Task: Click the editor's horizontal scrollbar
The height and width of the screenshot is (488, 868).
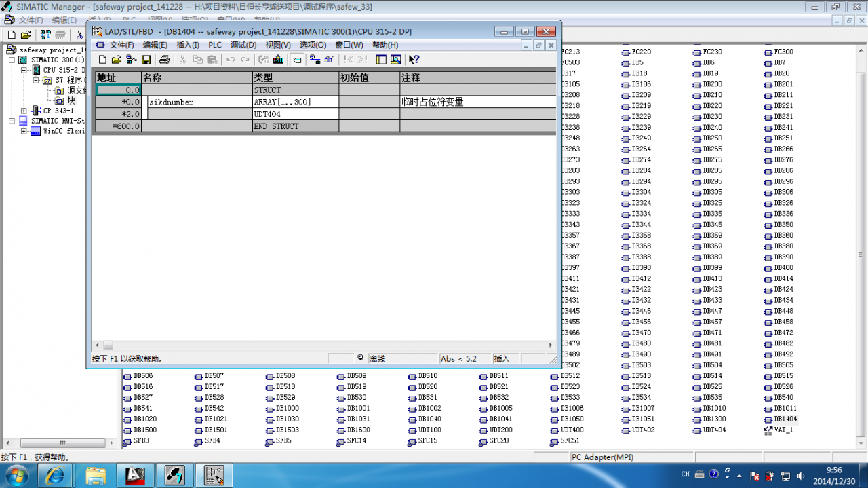Action: [x=324, y=345]
